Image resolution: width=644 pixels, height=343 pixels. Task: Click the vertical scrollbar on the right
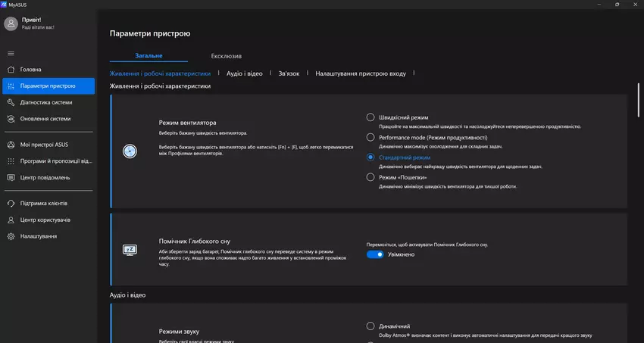(639, 98)
